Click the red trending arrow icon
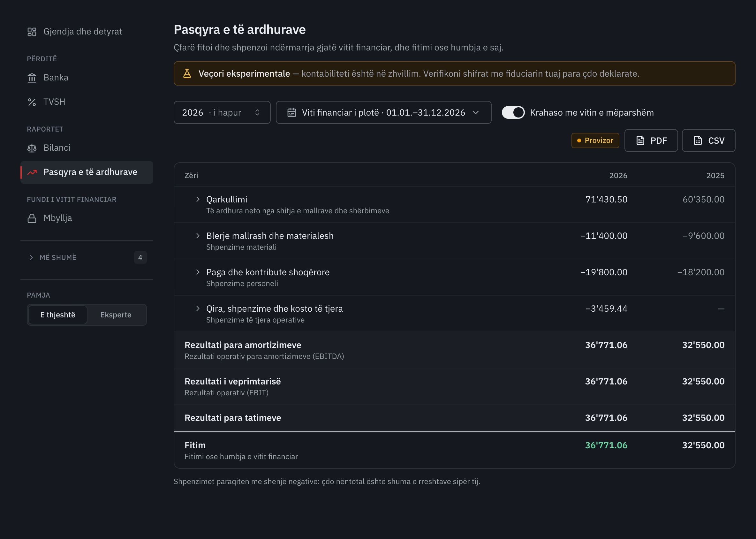Viewport: 756px width, 539px height. click(x=32, y=172)
